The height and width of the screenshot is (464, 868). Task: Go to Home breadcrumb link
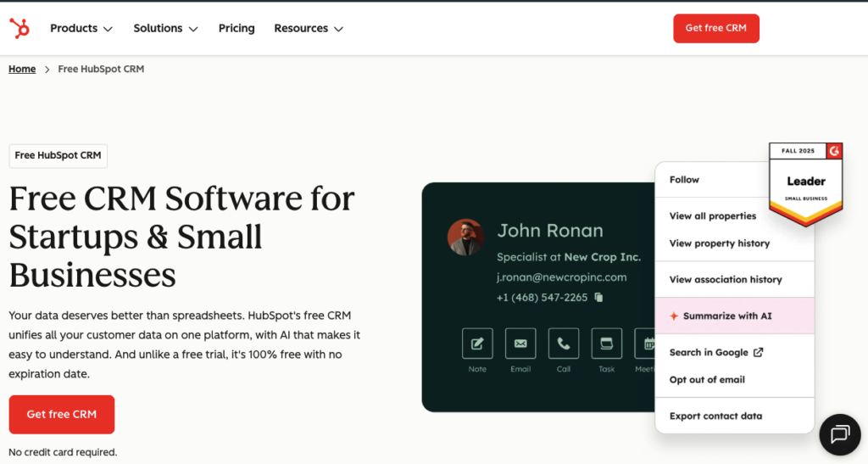22,69
